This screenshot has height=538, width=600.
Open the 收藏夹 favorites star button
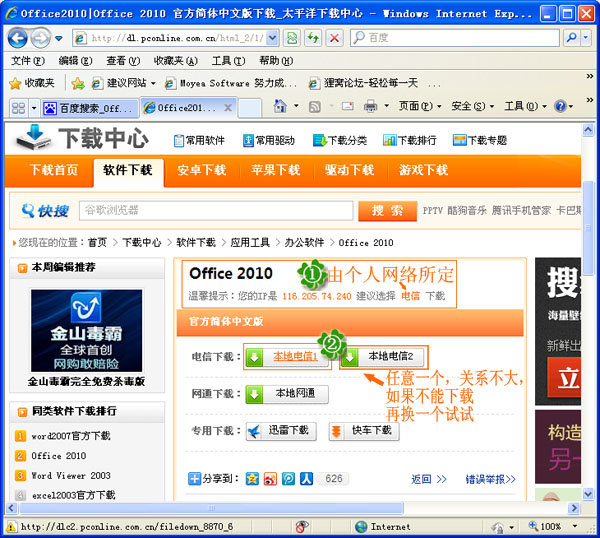click(x=32, y=83)
